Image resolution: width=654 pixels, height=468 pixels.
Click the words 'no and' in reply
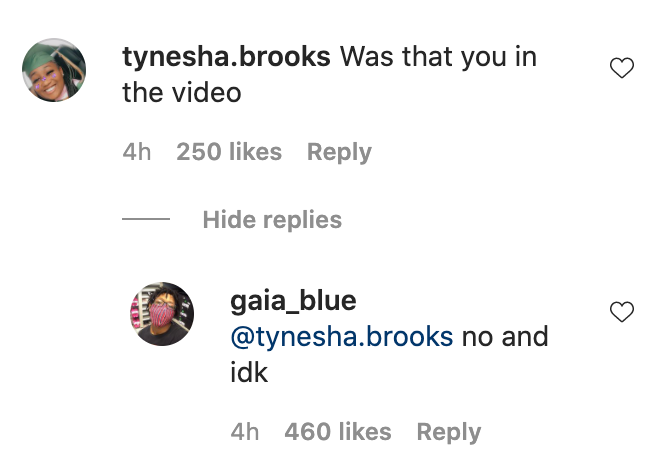pyautogui.click(x=505, y=337)
